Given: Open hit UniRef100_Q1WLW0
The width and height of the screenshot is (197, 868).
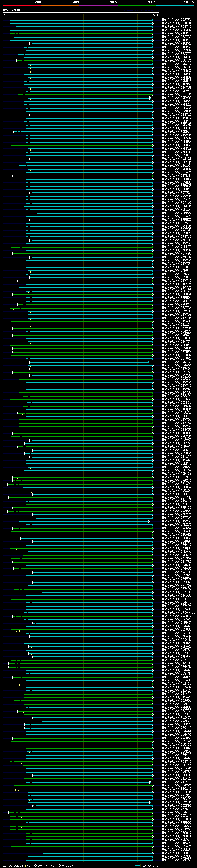Looking at the screenshot, I should coord(177,850).
